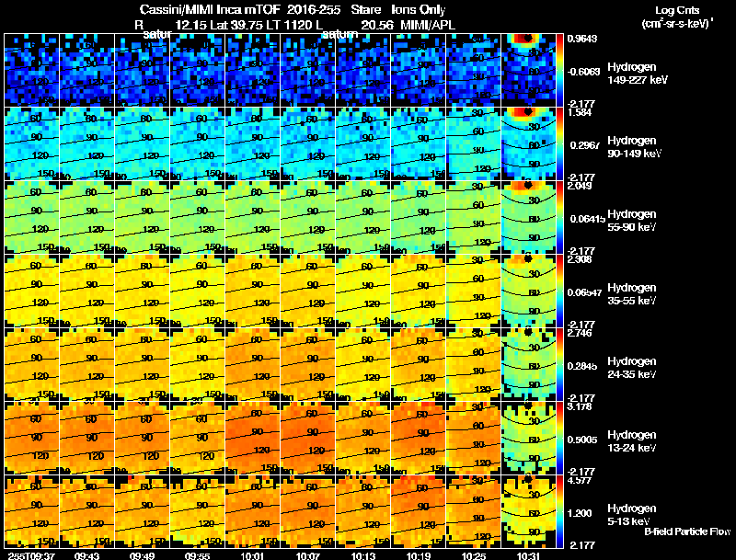Select the 09:37 panel in Hydrogen 5-13 keV row
Screen dimensions: 736x560
[x=31, y=511]
